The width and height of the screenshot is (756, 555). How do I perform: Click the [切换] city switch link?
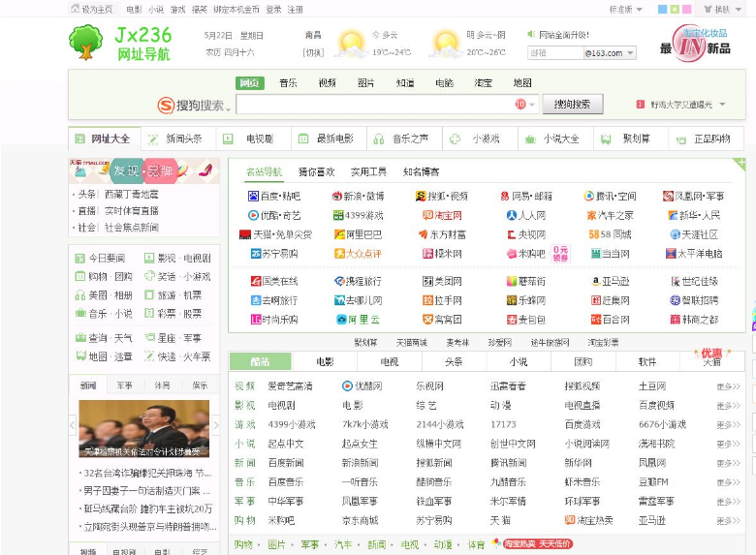click(313, 52)
